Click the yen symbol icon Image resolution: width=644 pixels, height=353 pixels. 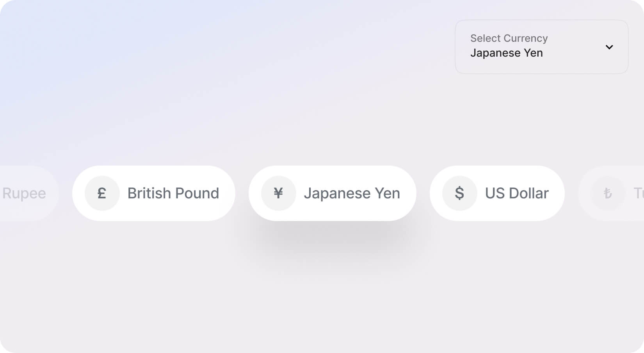point(278,193)
